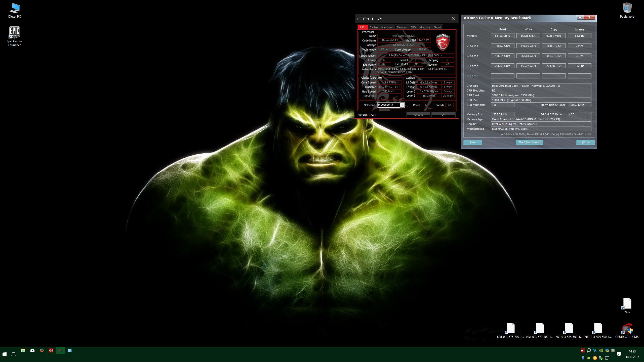The width and height of the screenshot is (644, 362).
Task: Open the Action Center notifications icon
Action: pos(619,354)
